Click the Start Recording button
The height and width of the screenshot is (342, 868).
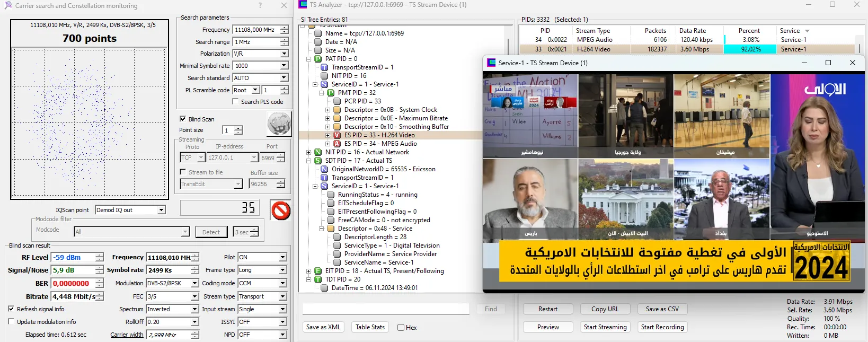(x=662, y=327)
